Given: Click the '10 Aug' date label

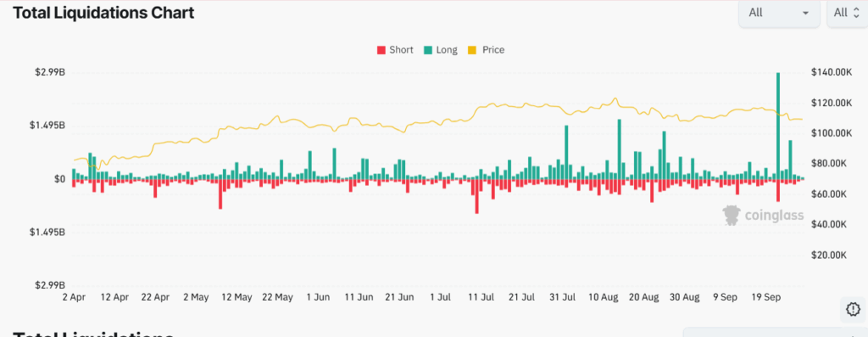Looking at the screenshot, I should pyautogui.click(x=603, y=298).
